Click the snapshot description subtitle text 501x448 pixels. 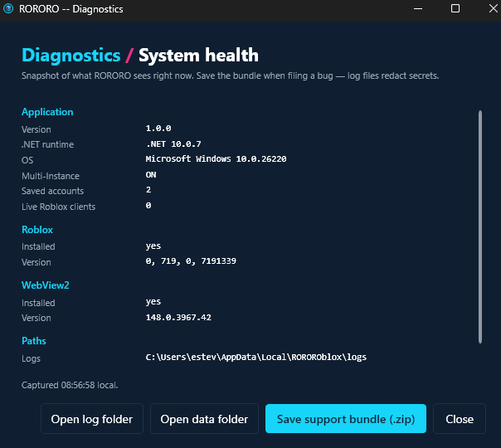click(230, 75)
